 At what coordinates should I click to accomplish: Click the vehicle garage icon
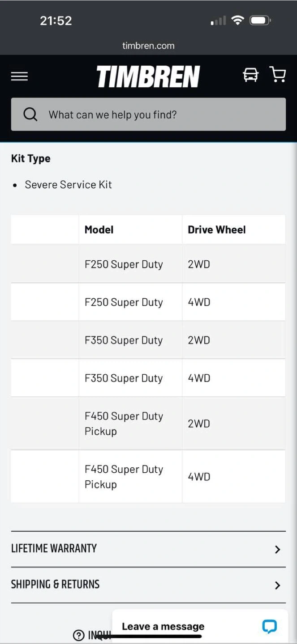[250, 75]
